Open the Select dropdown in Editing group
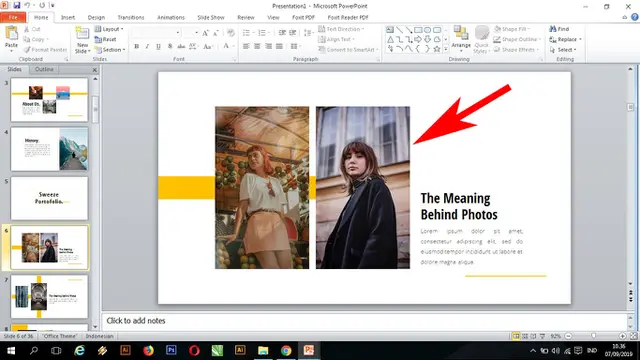Screen dimensions: 640x360 tap(563, 50)
